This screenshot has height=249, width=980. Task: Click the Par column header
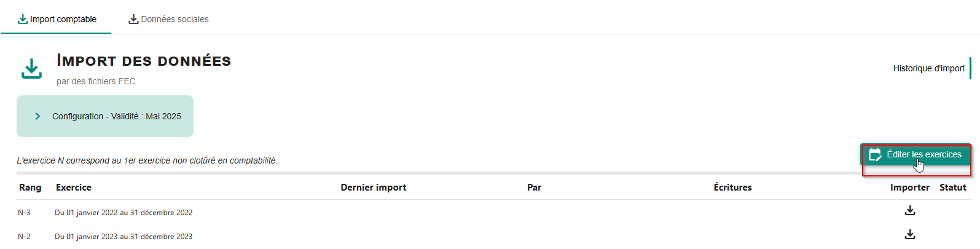click(x=534, y=188)
